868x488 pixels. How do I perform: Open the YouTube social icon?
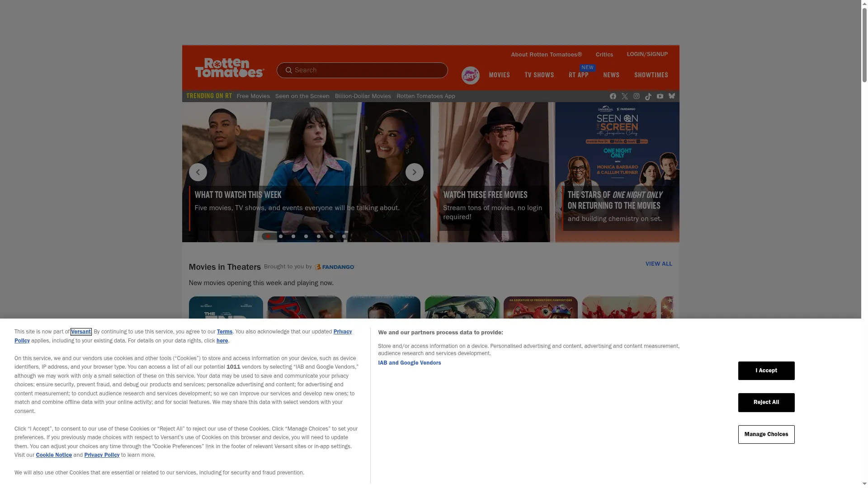coord(660,96)
